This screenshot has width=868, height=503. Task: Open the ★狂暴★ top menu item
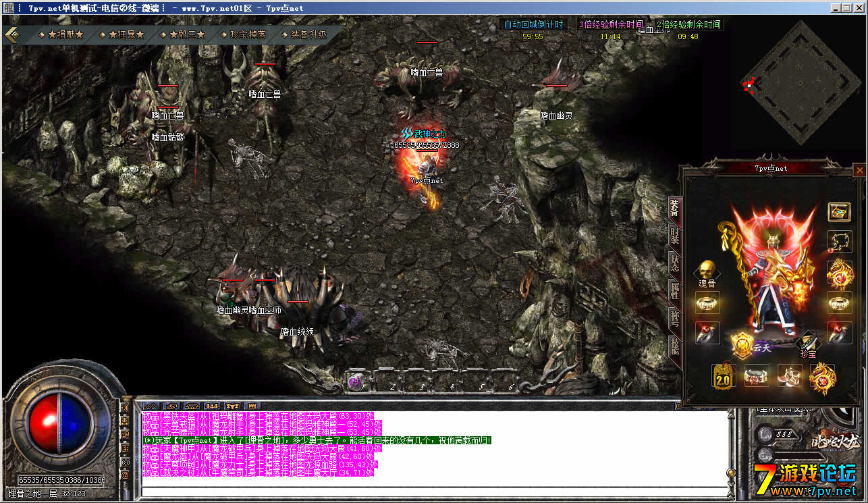(x=126, y=34)
